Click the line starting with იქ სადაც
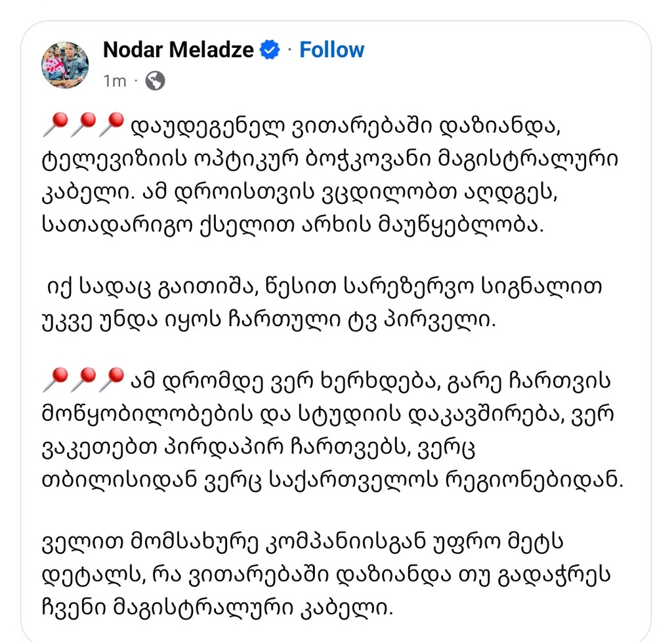This screenshot has height=642, width=672. click(324, 287)
